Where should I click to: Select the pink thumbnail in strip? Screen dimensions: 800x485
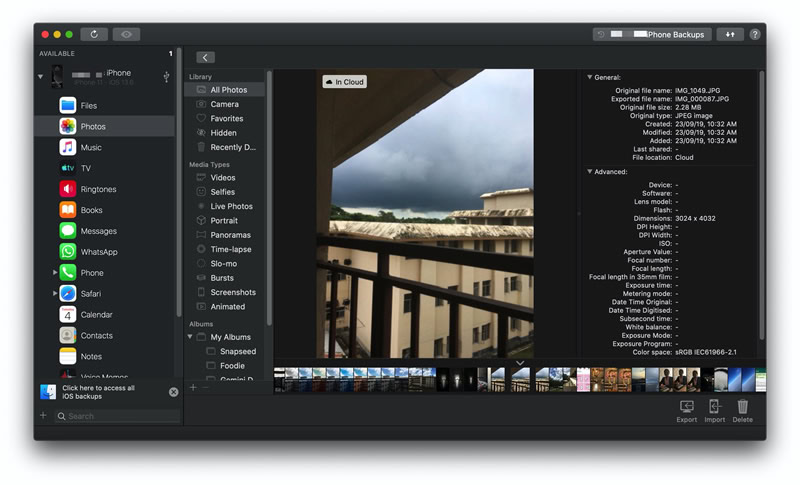(583, 380)
